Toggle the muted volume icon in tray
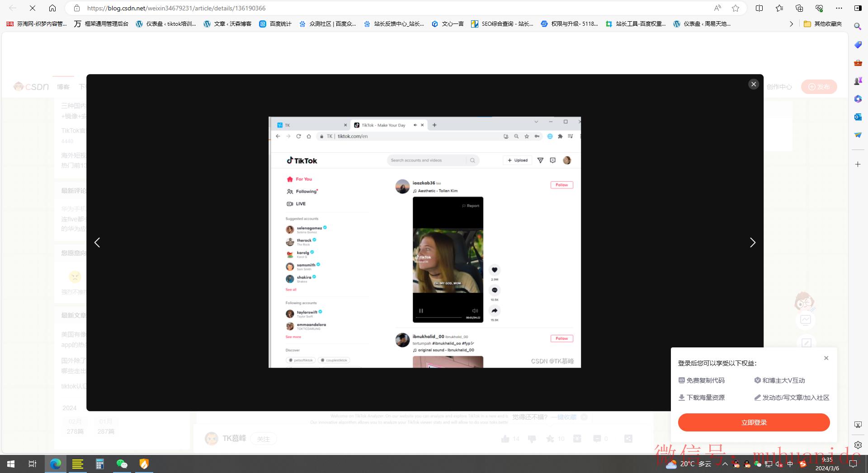Viewport: 868px width, 473px height. click(x=779, y=464)
